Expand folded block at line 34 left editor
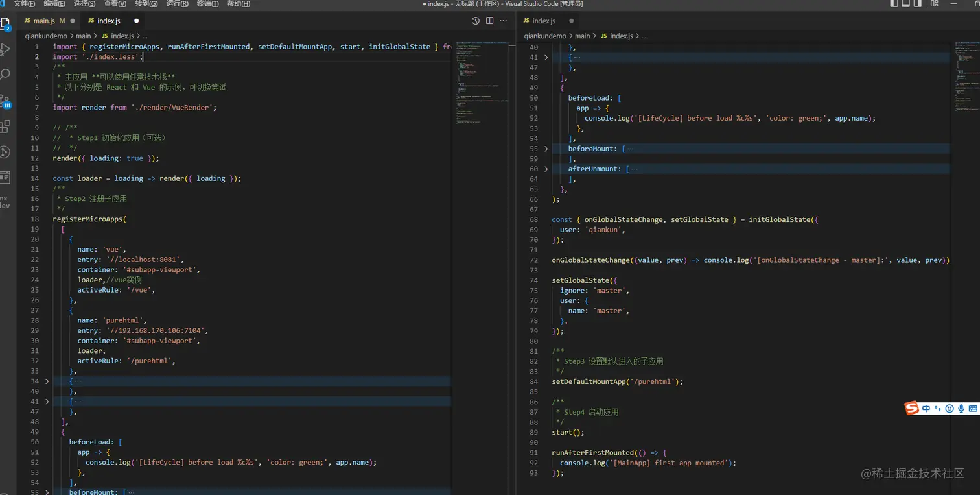 click(x=47, y=381)
